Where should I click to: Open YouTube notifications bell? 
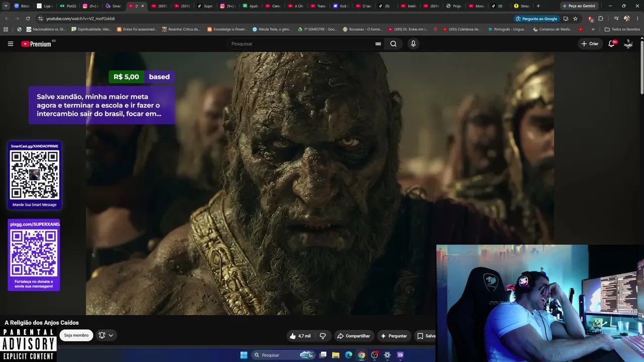tap(612, 44)
